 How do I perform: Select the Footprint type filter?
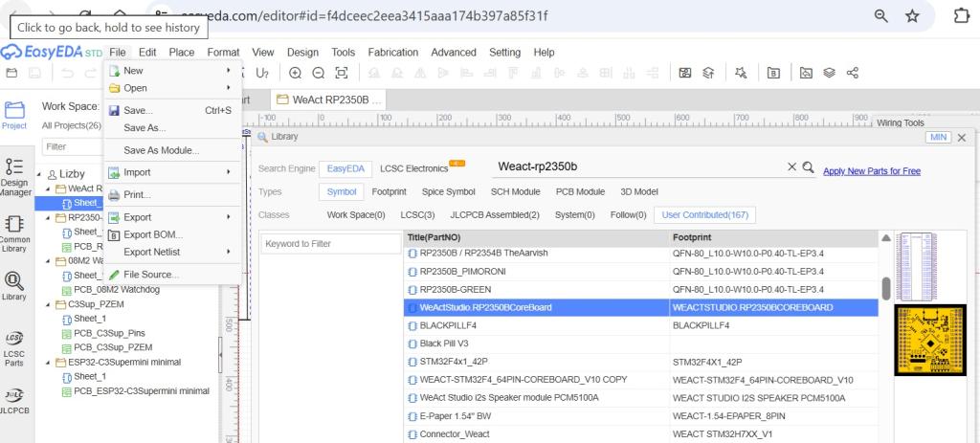(x=389, y=191)
